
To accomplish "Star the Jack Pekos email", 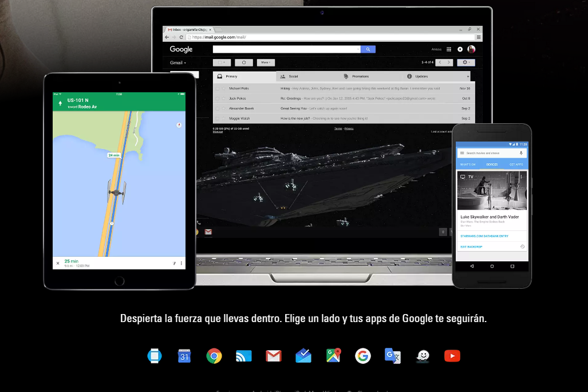I will [224, 99].
